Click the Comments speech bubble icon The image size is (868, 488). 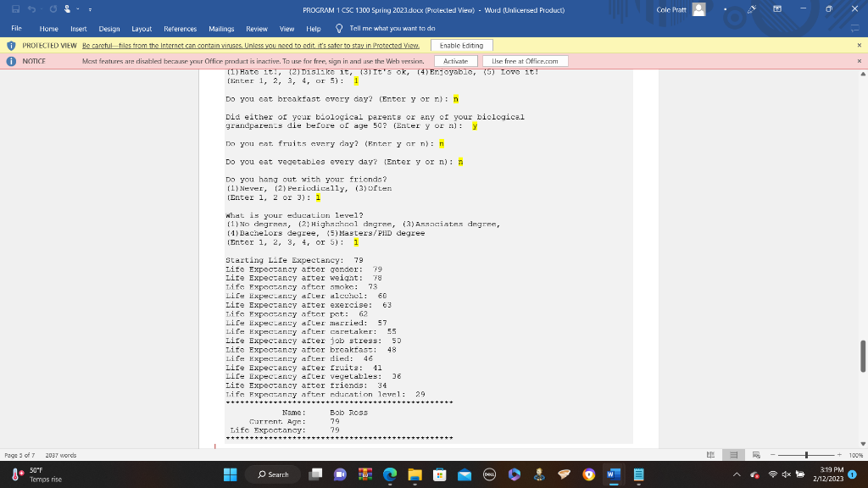[x=854, y=28]
